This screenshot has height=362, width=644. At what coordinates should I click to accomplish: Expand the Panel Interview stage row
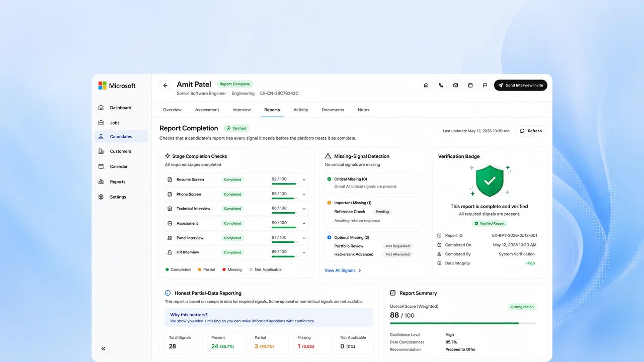click(304, 238)
